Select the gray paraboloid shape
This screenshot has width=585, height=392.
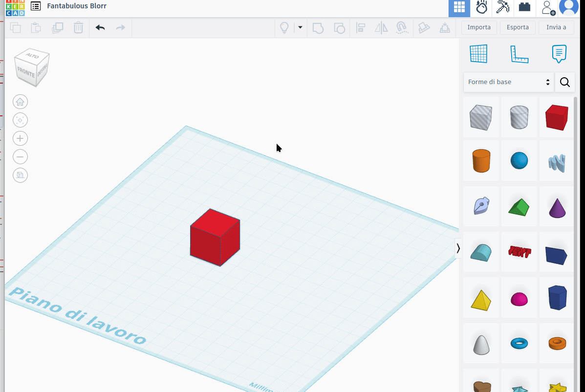pos(481,344)
